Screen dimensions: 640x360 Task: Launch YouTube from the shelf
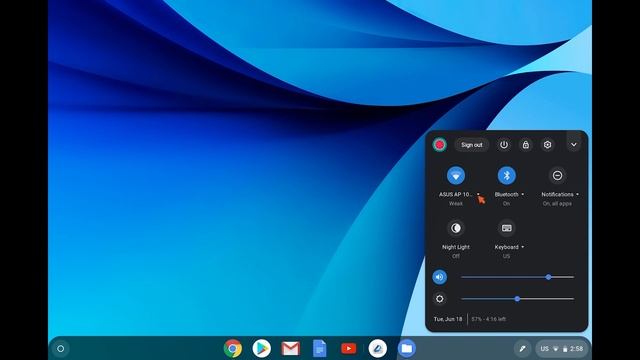349,349
